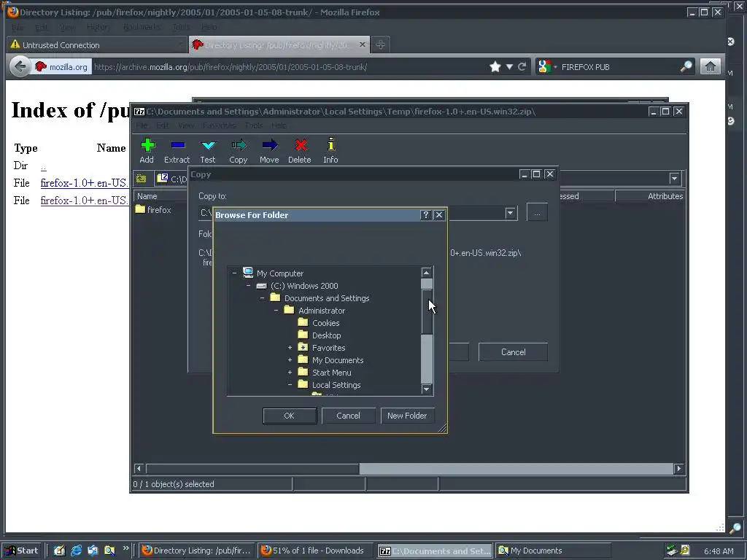
Task: Click the Move icon in 7-Zip toolbar
Action: (270, 145)
